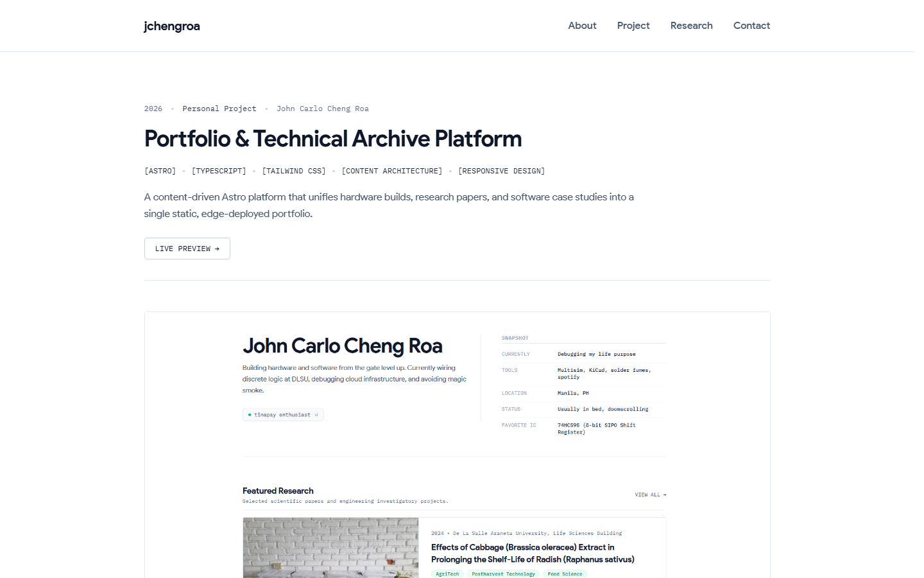The width and height of the screenshot is (924, 578).
Task: Open the brick wall research thumbnail
Action: click(x=330, y=548)
